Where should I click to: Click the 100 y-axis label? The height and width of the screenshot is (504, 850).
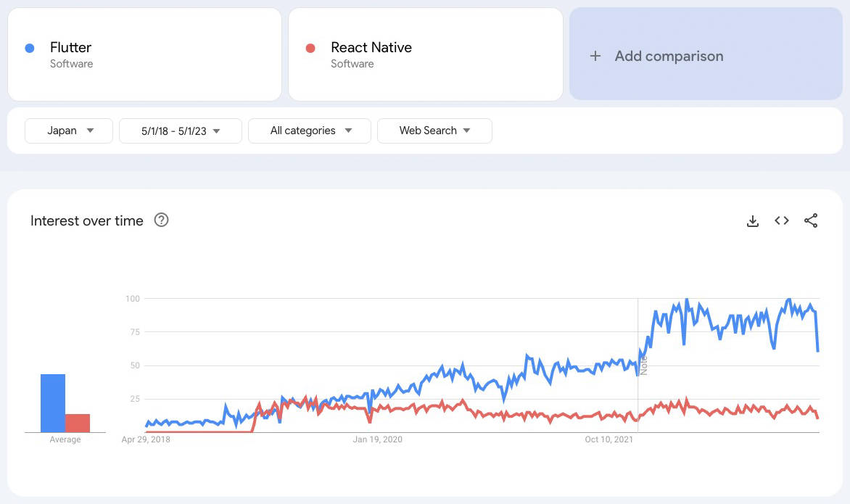(x=133, y=299)
